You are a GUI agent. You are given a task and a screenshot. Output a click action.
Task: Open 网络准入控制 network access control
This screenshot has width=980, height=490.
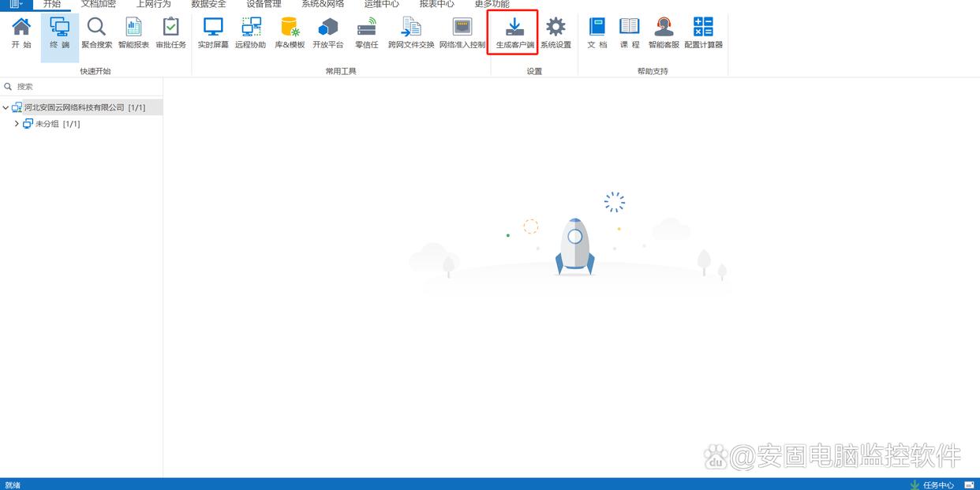tap(462, 33)
